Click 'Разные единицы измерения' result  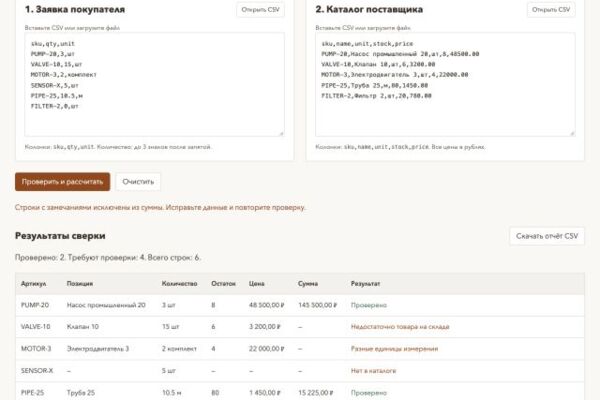tap(395, 349)
